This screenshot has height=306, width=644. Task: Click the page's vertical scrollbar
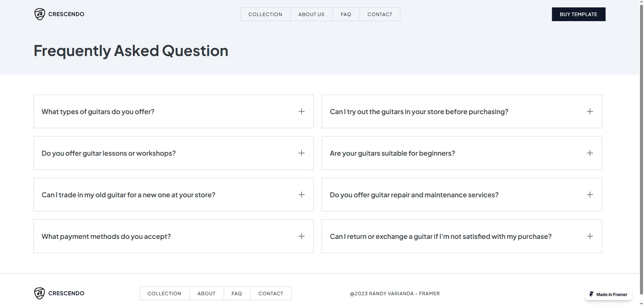coord(641,134)
